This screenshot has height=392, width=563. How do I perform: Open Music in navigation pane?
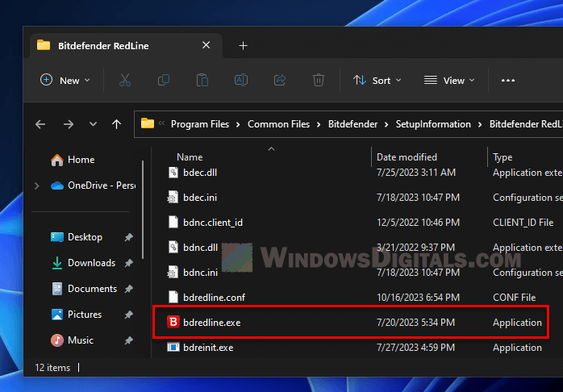(x=72, y=340)
